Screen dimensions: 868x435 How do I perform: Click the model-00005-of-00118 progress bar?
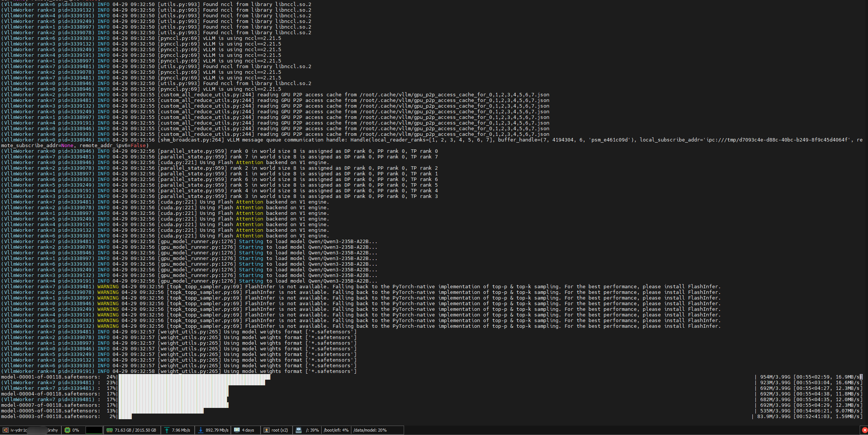(x=161, y=411)
